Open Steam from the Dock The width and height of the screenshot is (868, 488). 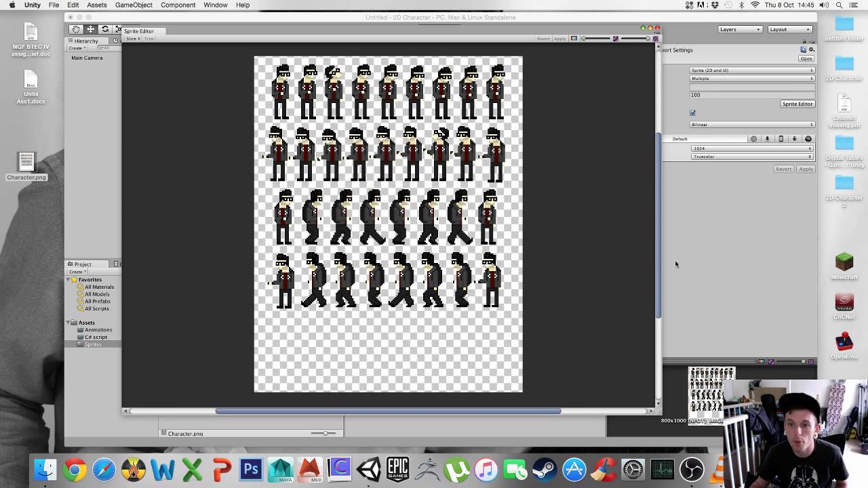pyautogui.click(x=545, y=469)
